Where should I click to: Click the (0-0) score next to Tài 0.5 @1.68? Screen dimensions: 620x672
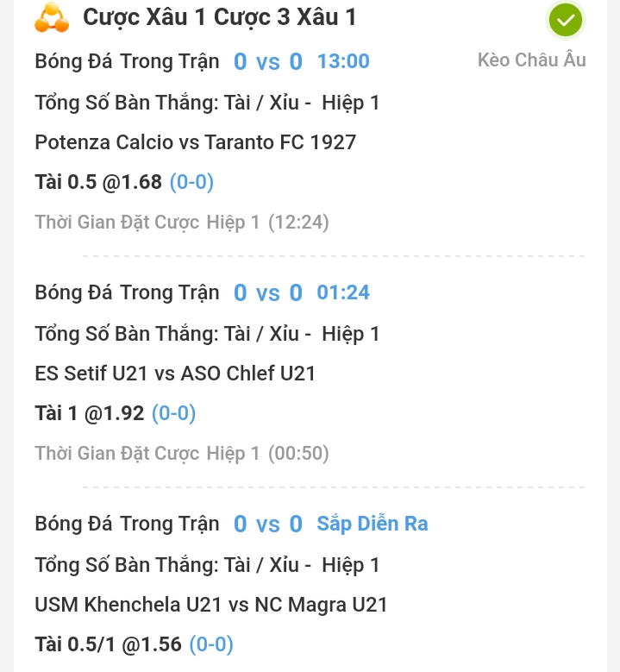191,182
